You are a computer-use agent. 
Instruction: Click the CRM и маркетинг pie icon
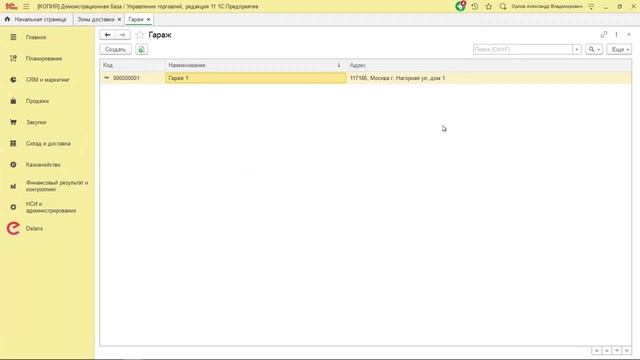click(13, 80)
